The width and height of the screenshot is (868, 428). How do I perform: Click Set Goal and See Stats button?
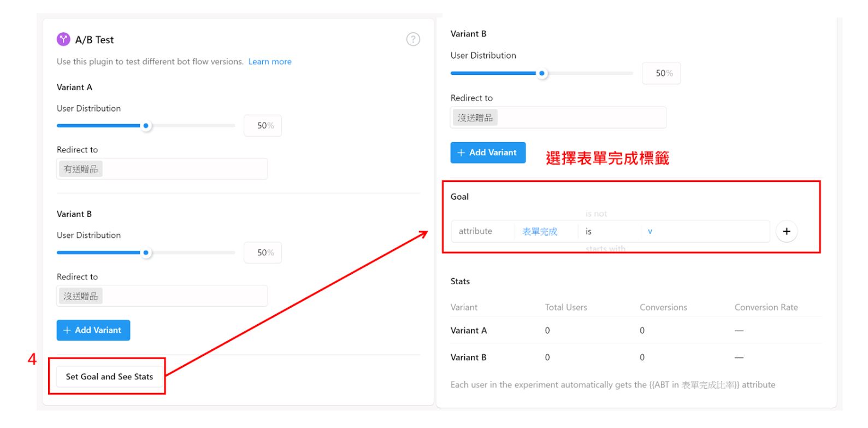tap(109, 377)
